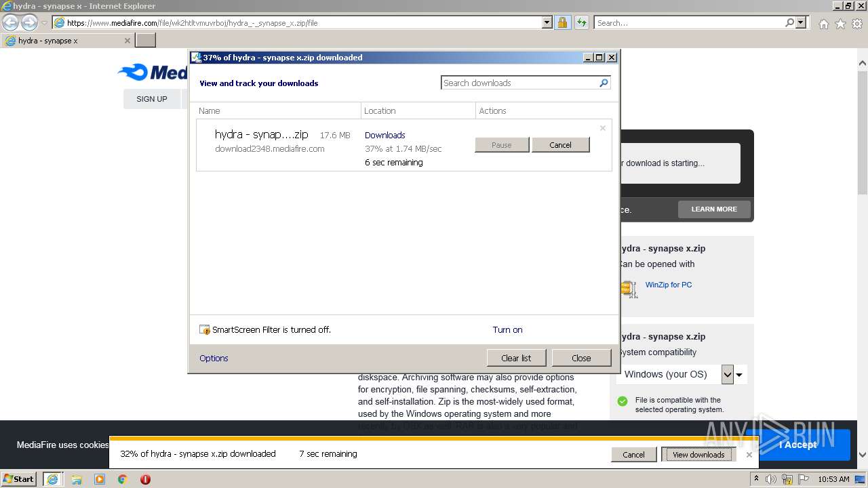Click the search magnifier in downloads dialog

point(604,83)
